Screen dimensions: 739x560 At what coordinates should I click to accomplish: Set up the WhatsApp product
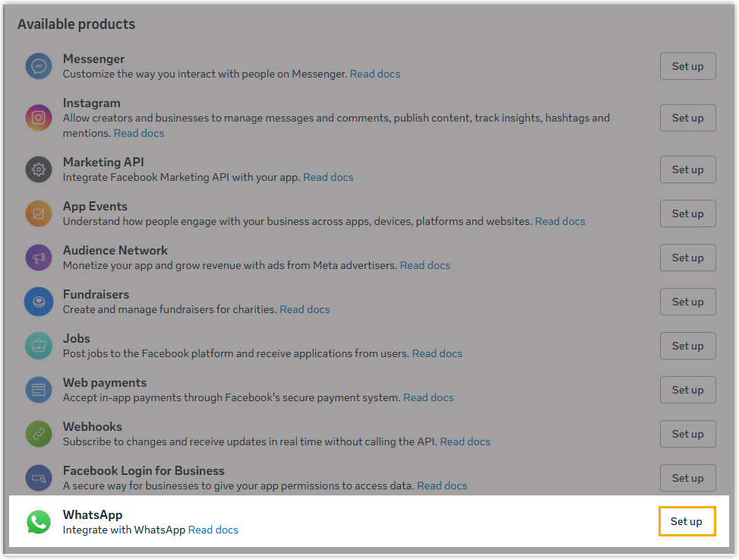[687, 521]
